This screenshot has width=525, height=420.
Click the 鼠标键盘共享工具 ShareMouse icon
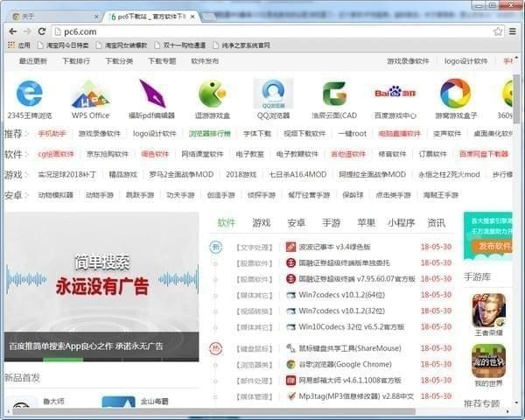point(290,348)
